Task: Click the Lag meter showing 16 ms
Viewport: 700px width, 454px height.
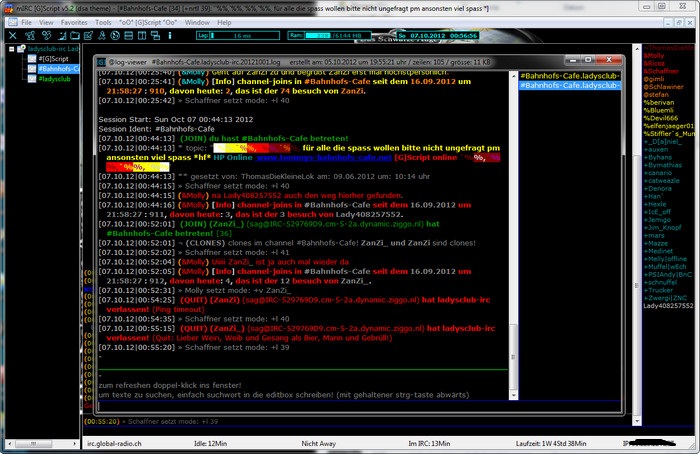Action: tap(238, 36)
